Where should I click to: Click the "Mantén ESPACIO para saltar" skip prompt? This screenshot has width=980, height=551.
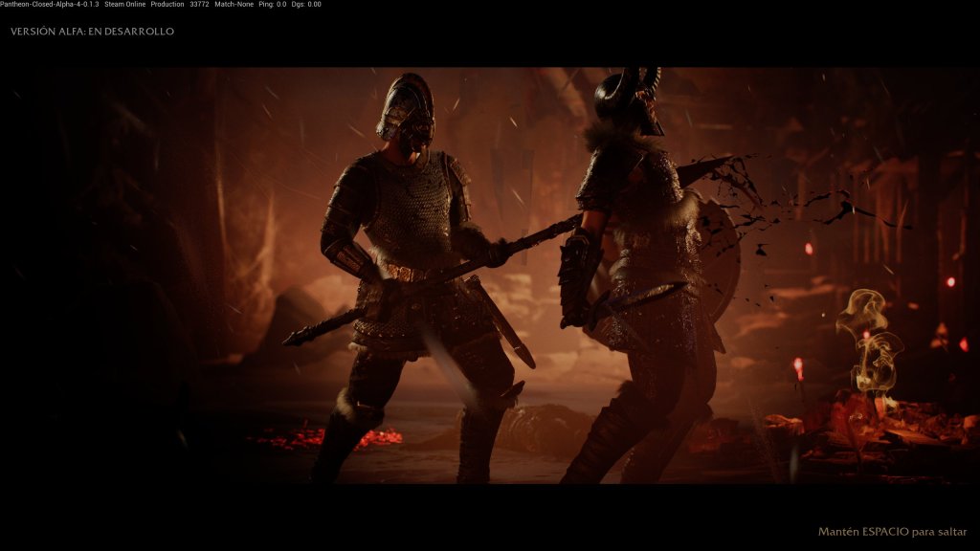point(893,532)
